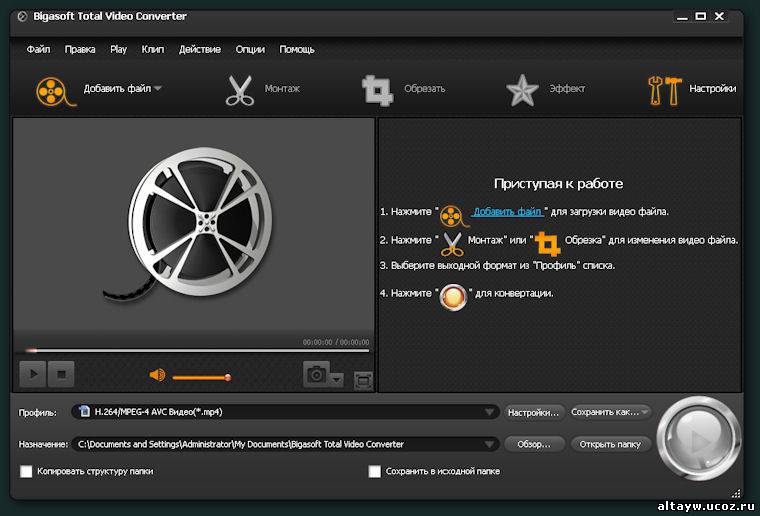Click the stop button in preview controls
The width and height of the screenshot is (760, 516).
coord(61,374)
